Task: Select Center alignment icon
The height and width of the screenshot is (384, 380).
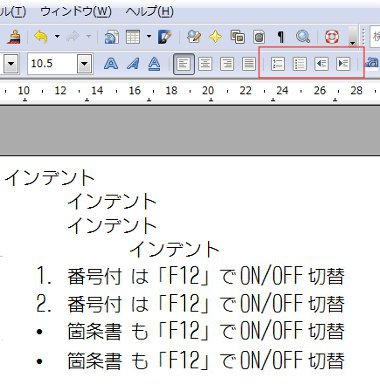Action: [x=205, y=64]
